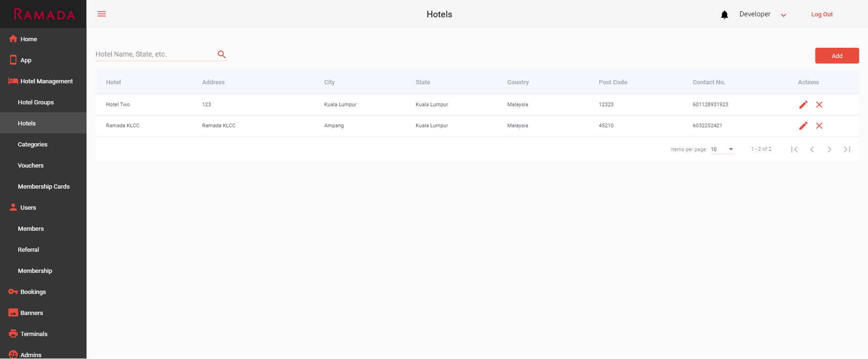The image size is (868, 359).
Task: Open Bookings in the sidebar
Action: (43, 292)
